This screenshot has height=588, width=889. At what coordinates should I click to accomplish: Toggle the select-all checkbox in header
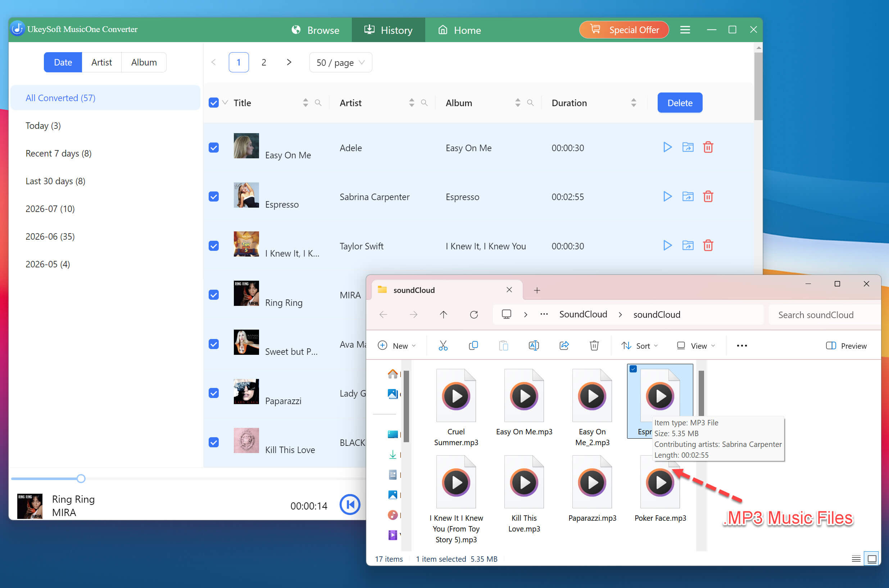point(214,103)
